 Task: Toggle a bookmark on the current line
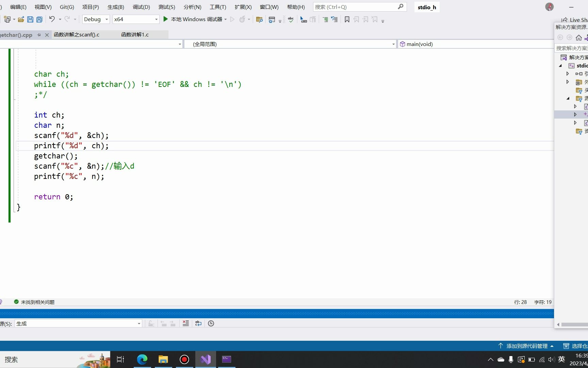tap(347, 19)
